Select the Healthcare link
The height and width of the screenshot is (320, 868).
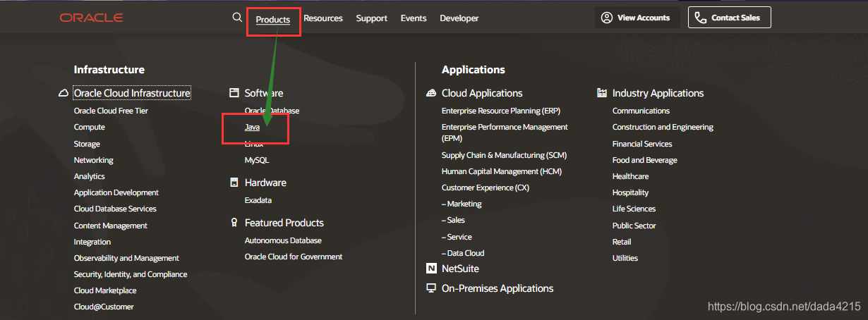click(x=630, y=176)
